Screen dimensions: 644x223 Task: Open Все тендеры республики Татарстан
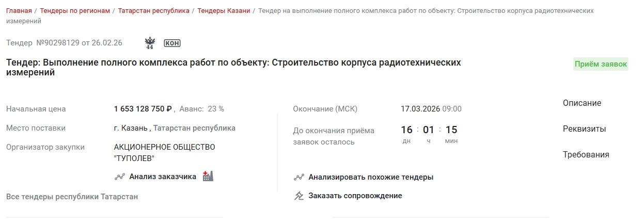click(x=72, y=197)
